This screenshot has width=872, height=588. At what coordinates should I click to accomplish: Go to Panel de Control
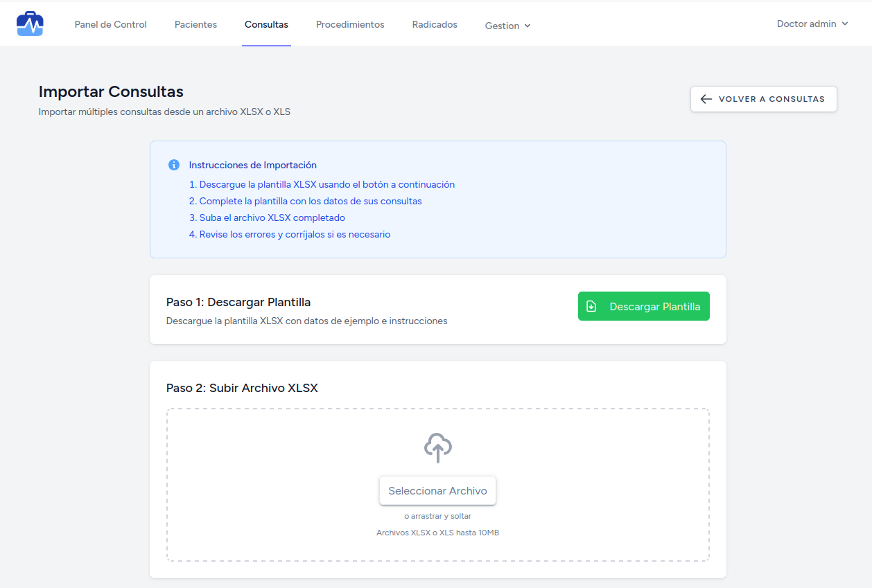(x=111, y=24)
